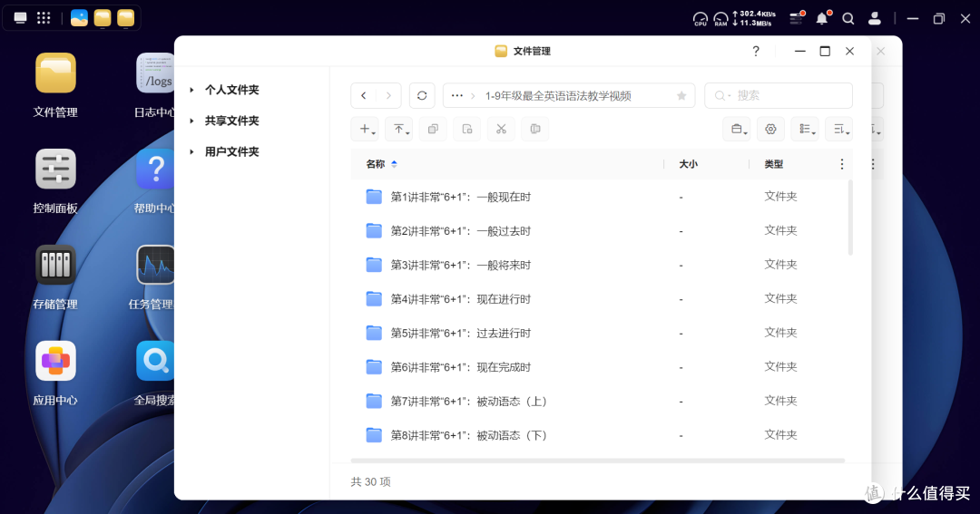Open the view mode dropdown
This screenshot has height=514, width=980.
point(805,130)
